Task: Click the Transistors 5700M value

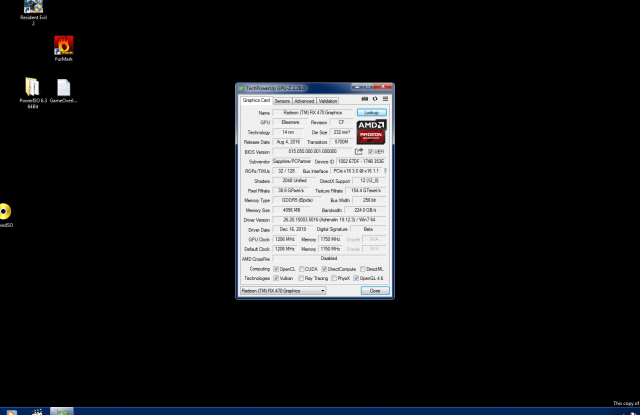Action: click(341, 142)
